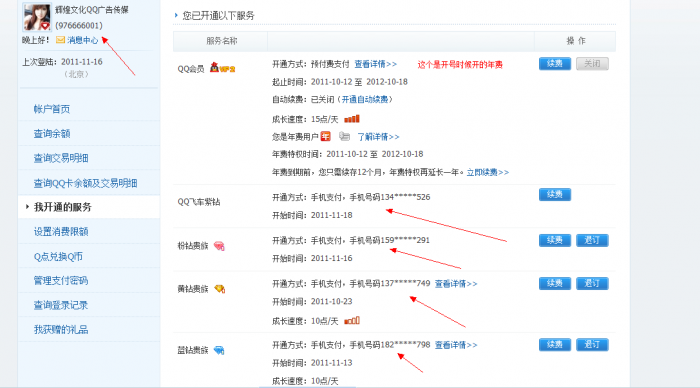Click 查看详情 link in 黄钻贵族 row
Viewport: 700px width, 388px height.
[456, 284]
